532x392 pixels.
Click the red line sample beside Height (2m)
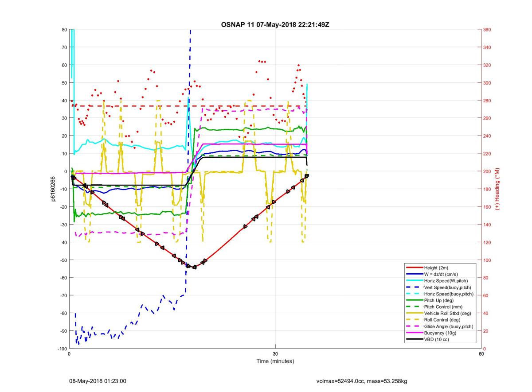[414, 268]
